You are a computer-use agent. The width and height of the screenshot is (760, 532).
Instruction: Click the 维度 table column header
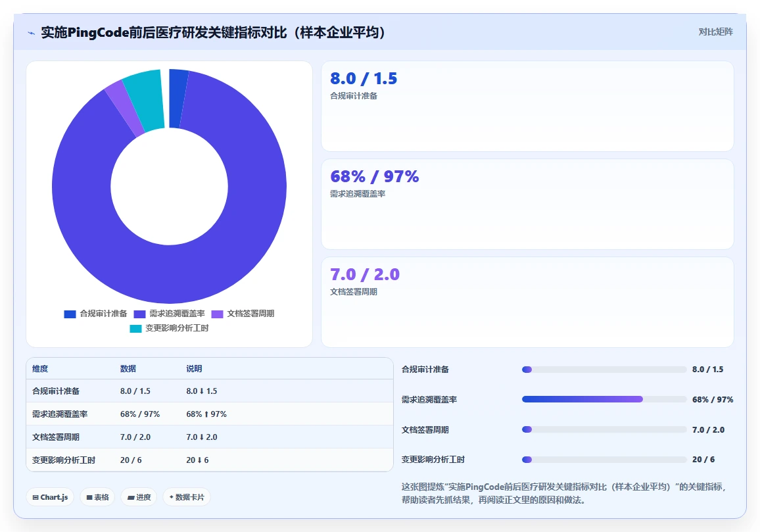tap(40, 368)
